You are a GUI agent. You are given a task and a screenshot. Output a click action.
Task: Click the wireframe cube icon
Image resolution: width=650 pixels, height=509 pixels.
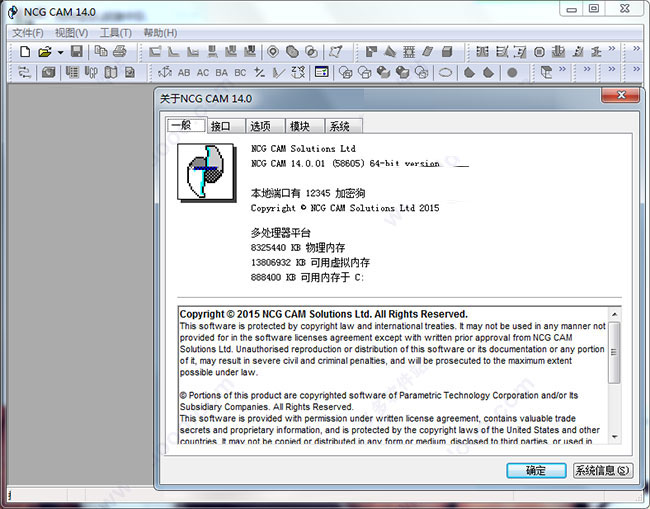point(546,73)
